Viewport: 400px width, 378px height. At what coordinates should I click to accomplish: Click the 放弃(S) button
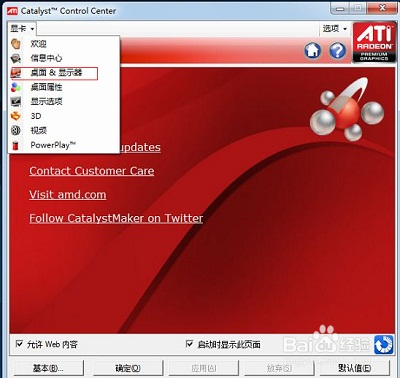coord(279,368)
